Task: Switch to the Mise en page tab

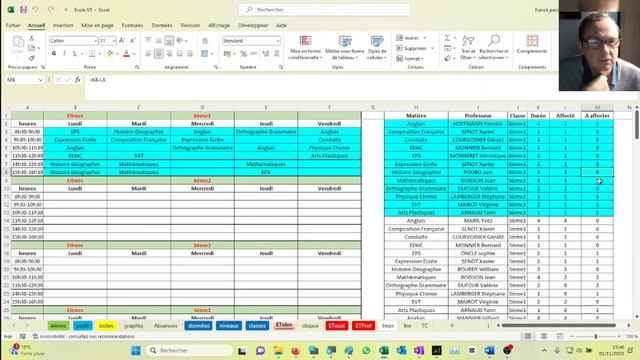Action: [98, 25]
